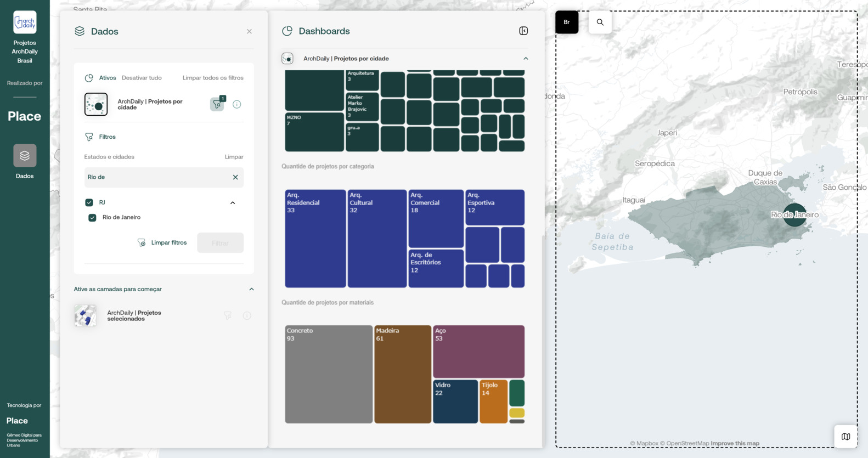
Task: Open the map search magnifier
Action: (x=600, y=22)
